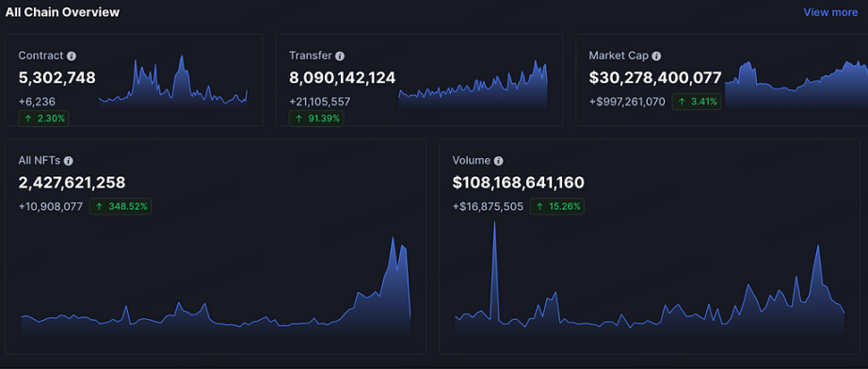Click the 5,302,748 contract total
This screenshot has width=868, height=369.
pos(57,78)
